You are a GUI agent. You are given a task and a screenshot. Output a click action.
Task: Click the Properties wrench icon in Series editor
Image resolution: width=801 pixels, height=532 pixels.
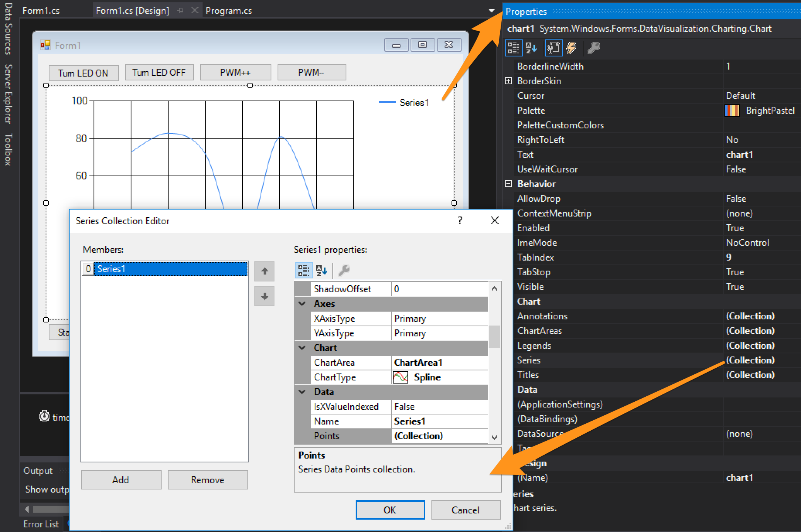tap(343, 271)
